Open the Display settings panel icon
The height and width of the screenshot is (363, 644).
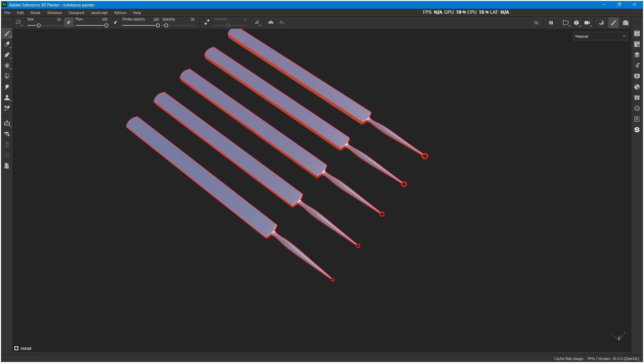(x=637, y=76)
